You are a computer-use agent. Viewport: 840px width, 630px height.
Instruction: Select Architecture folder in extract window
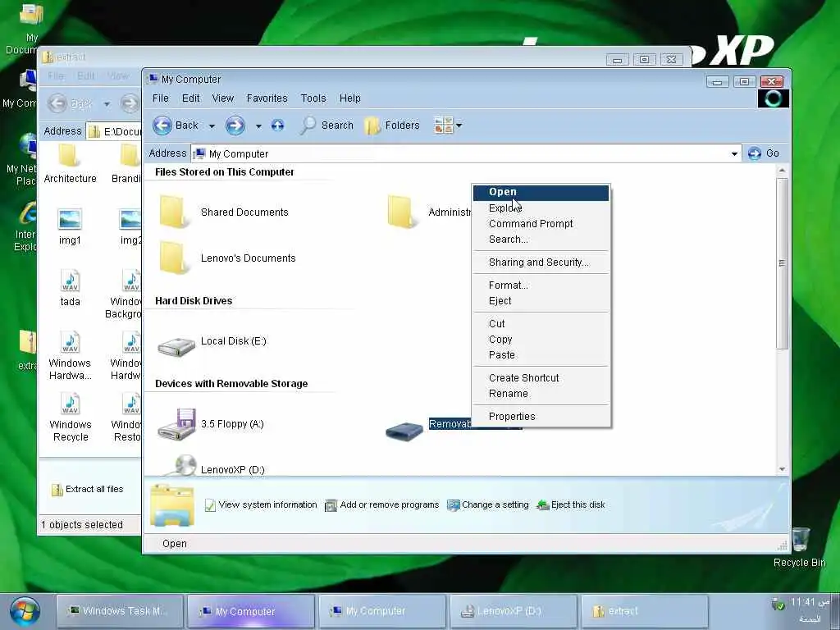pyautogui.click(x=71, y=163)
